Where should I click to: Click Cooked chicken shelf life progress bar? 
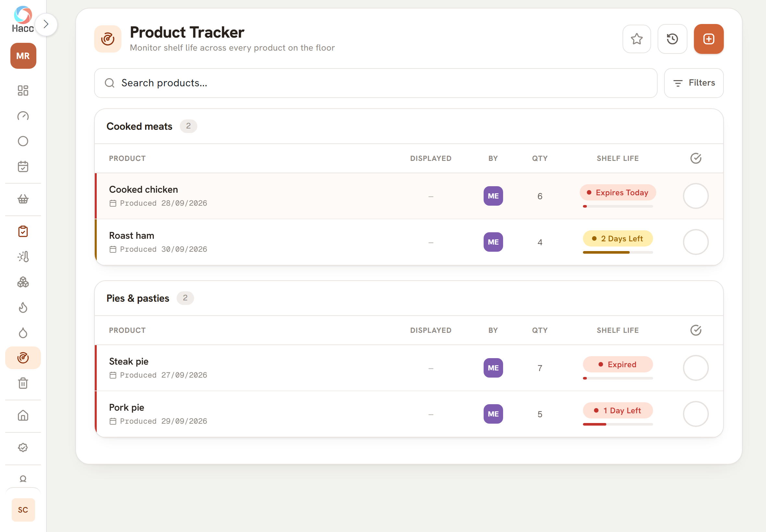[618, 206]
